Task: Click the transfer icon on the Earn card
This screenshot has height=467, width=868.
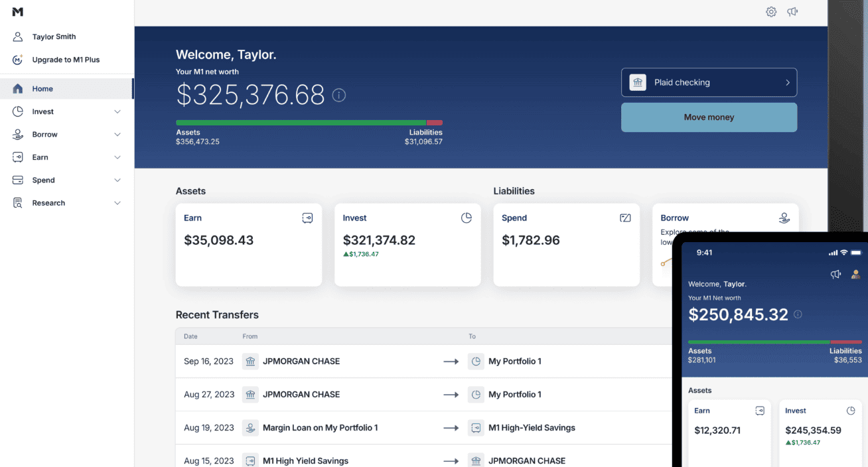Action: click(x=307, y=218)
